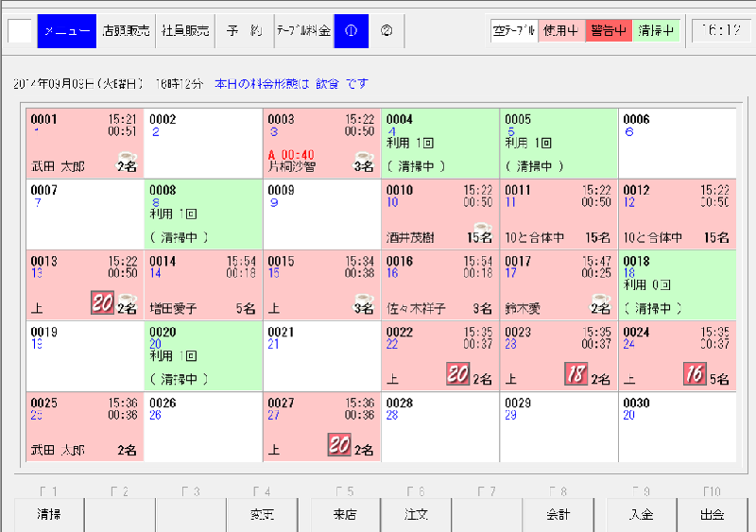Image resolution: width=756 pixels, height=532 pixels.
Task: Select table 0008 being cleaned
Action: tap(203, 215)
